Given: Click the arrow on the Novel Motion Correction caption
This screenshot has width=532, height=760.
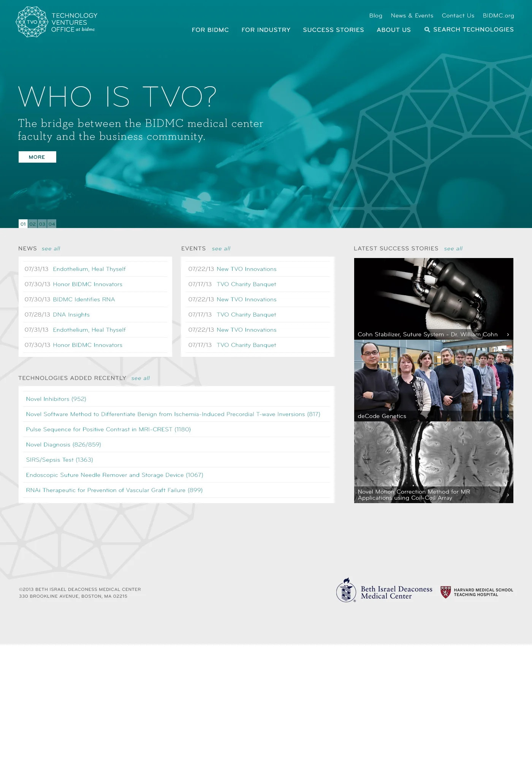Looking at the screenshot, I should tap(508, 495).
